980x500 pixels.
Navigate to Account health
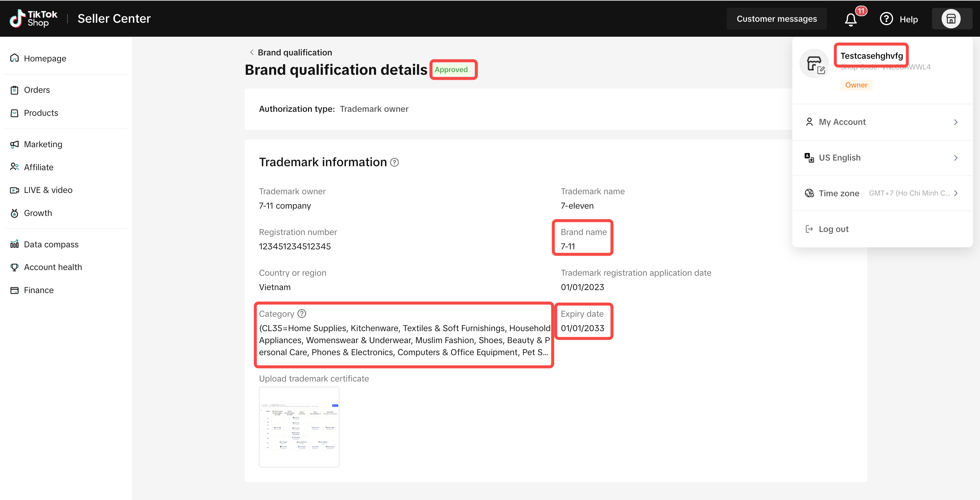click(53, 267)
